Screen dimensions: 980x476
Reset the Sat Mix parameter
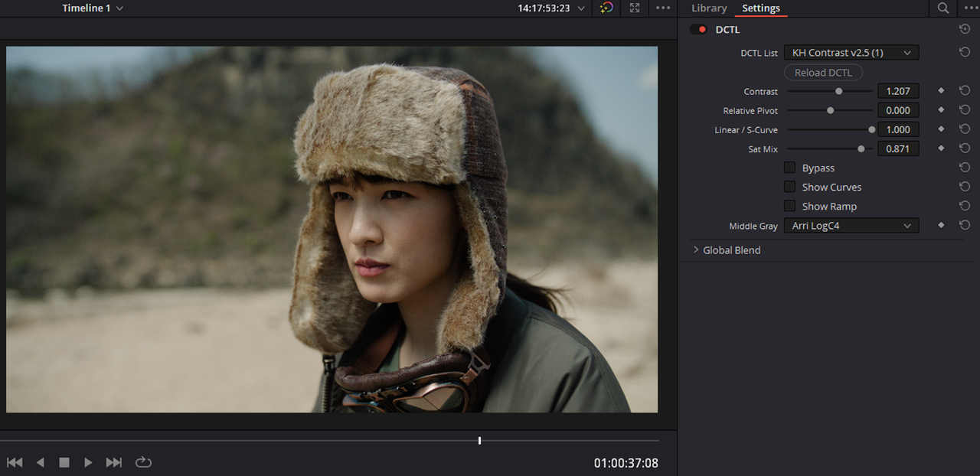(x=965, y=148)
